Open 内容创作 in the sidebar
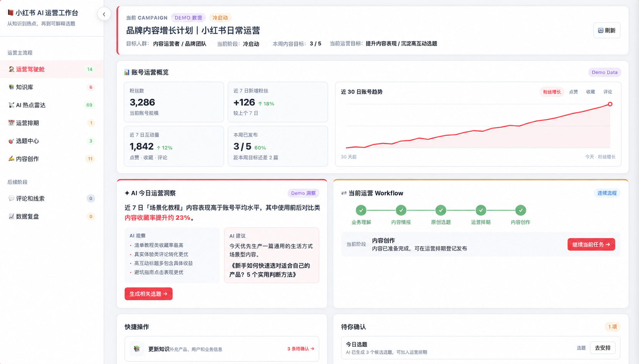This screenshot has height=364, width=639. pos(52,159)
